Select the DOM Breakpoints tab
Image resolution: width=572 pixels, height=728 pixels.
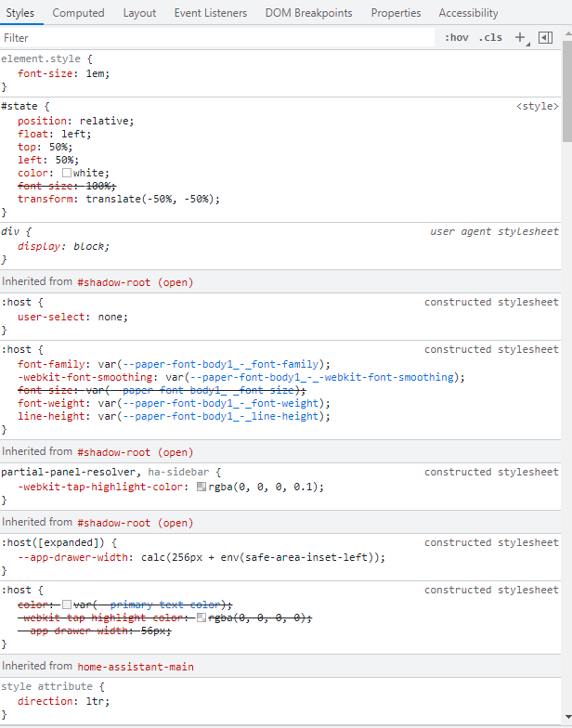pos(308,13)
